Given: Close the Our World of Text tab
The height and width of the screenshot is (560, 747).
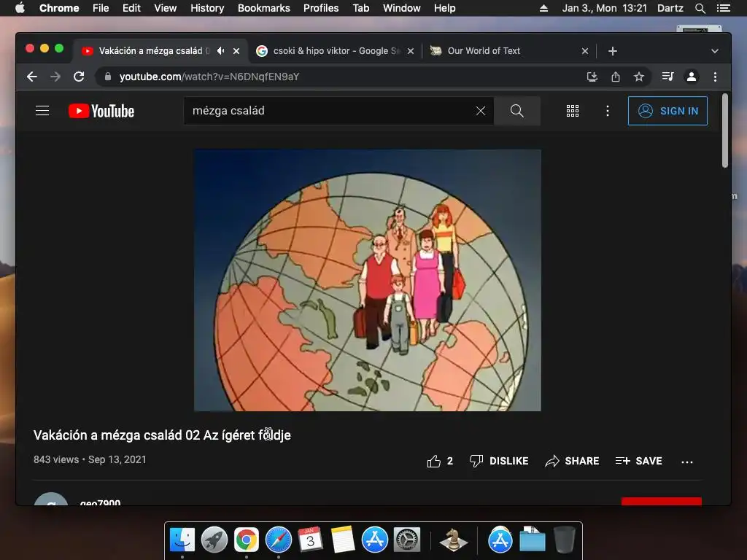Looking at the screenshot, I should (x=585, y=51).
